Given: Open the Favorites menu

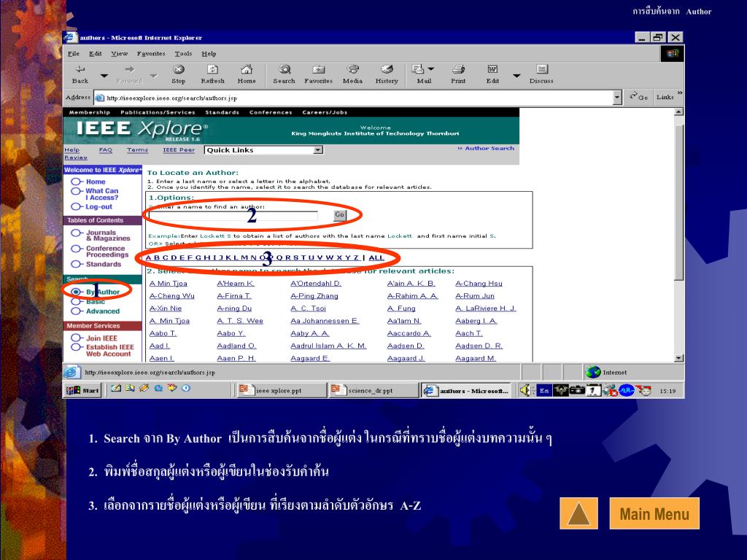Looking at the screenshot, I should [x=151, y=54].
